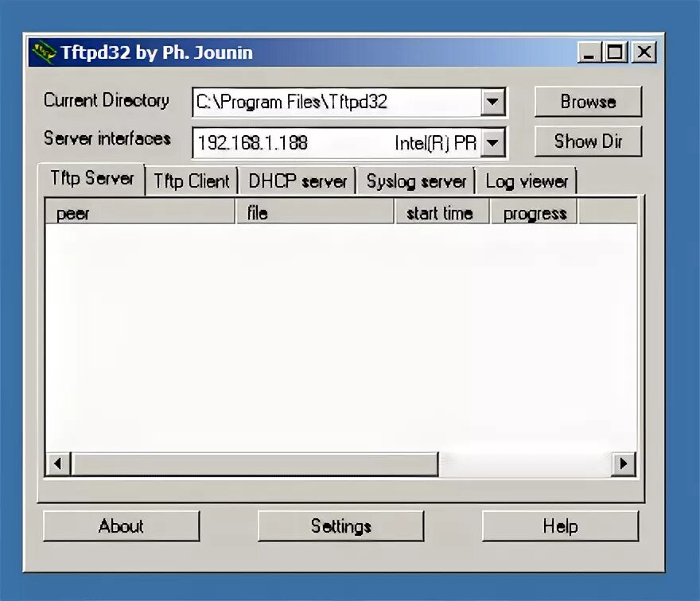Click the start time column header
The height and width of the screenshot is (601, 700).
tap(442, 212)
